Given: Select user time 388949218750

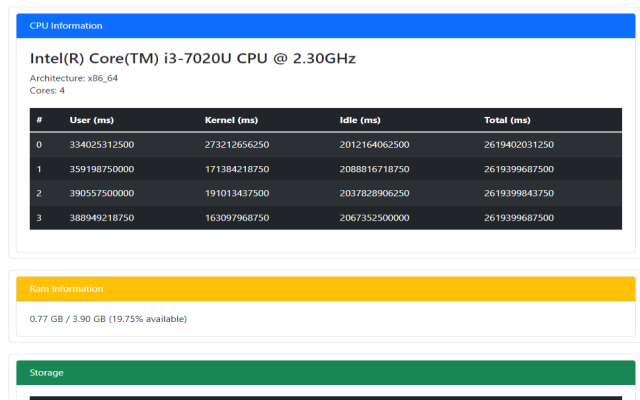Looking at the screenshot, I should (x=102, y=218).
